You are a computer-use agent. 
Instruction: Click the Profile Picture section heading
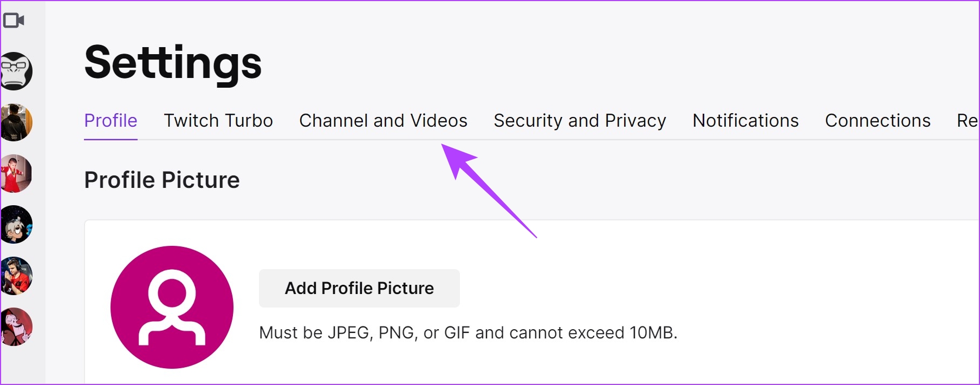pos(162,180)
